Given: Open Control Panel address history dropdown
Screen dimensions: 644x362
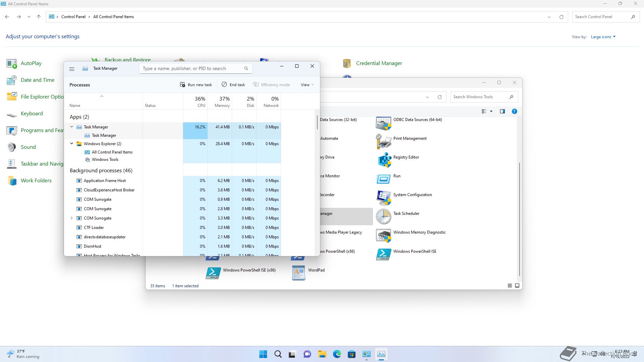Looking at the screenshot, I should [549, 17].
